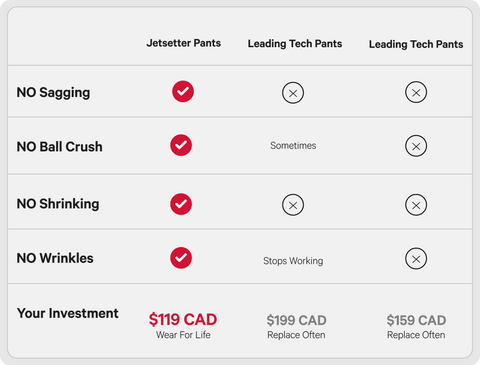Click the red checkmark for NO Wrinkles

[x=181, y=258]
